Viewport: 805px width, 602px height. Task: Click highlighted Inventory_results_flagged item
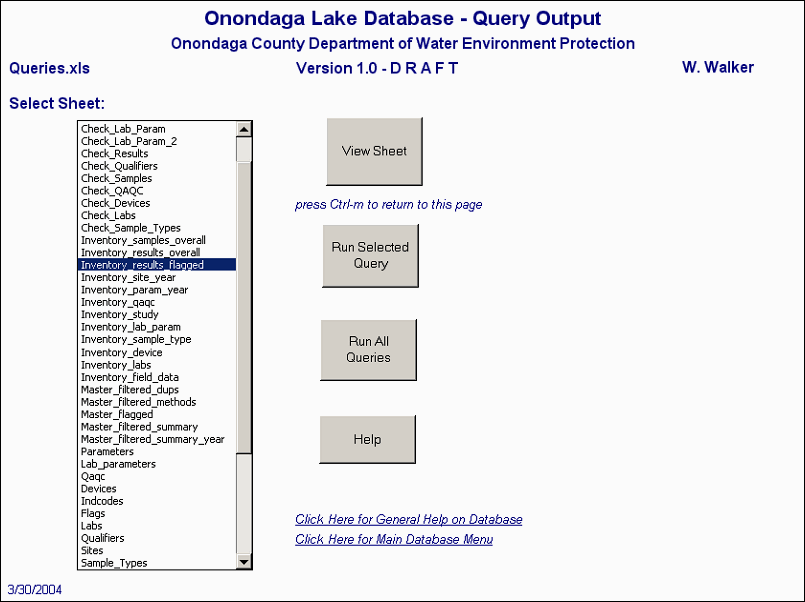click(157, 265)
